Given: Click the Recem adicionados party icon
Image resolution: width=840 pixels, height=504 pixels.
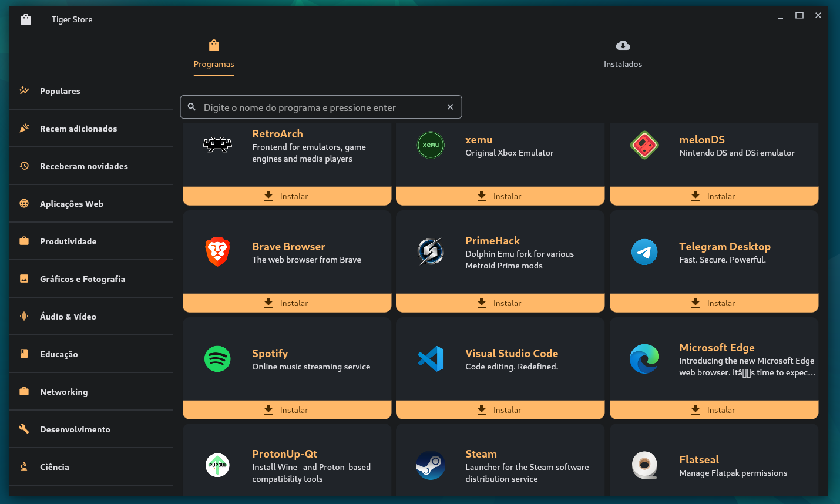Looking at the screenshot, I should point(24,128).
